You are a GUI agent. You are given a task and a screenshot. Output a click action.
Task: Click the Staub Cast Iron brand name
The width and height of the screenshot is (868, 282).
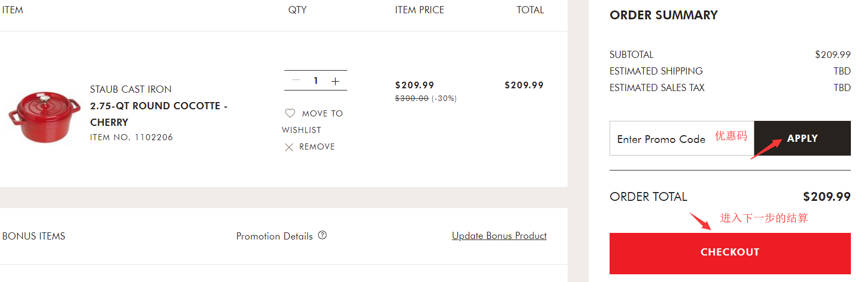pyautogui.click(x=131, y=89)
